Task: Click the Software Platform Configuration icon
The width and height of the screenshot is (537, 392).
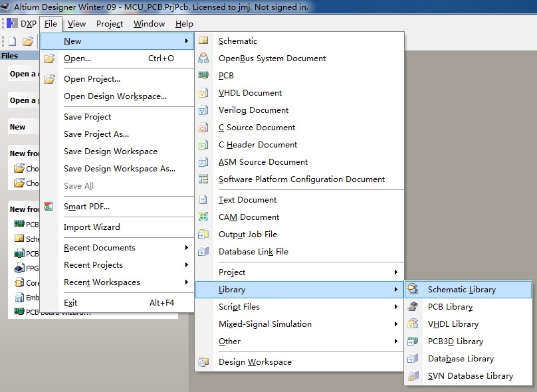Action: [203, 179]
